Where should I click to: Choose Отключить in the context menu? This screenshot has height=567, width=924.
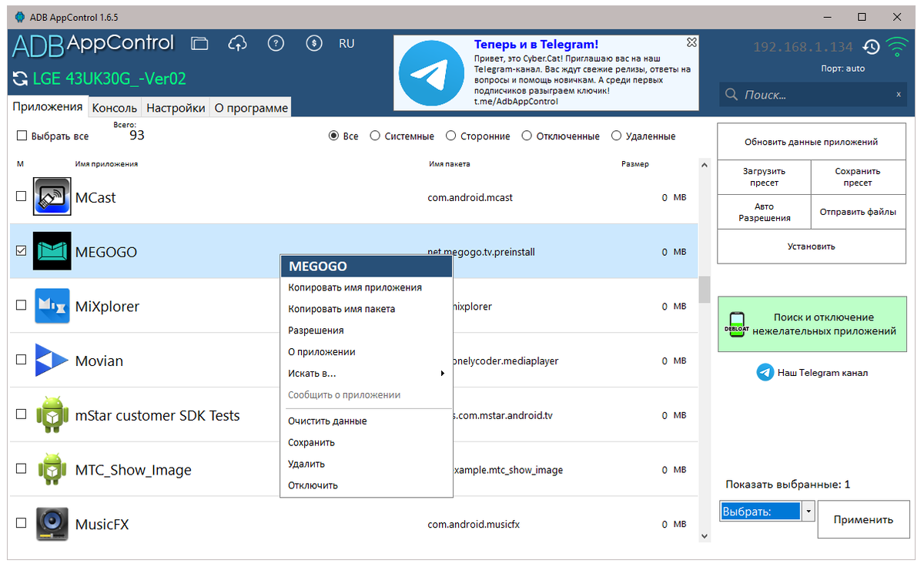pyautogui.click(x=367, y=486)
